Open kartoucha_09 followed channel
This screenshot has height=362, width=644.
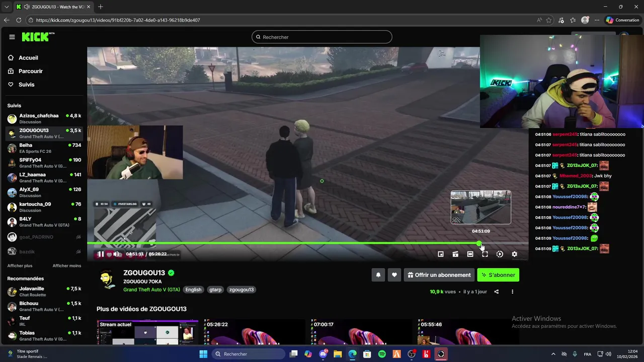tap(44, 207)
